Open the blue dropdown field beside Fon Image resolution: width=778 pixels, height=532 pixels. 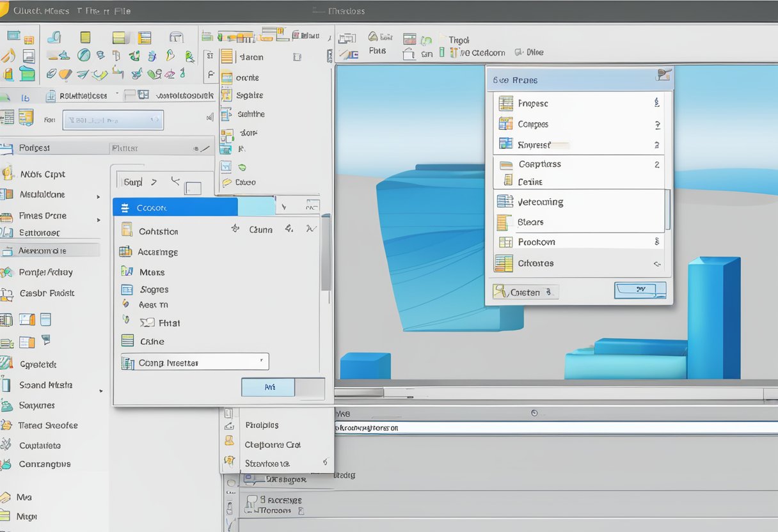(113, 120)
